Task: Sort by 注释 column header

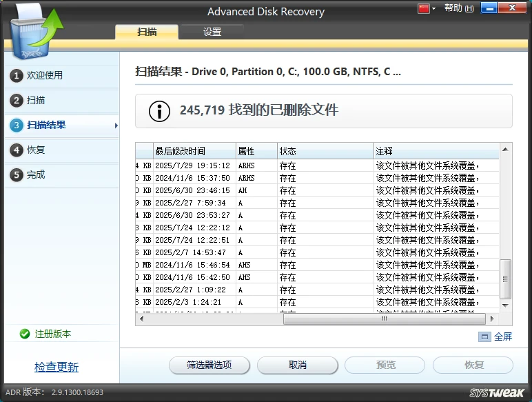Action: (437, 151)
